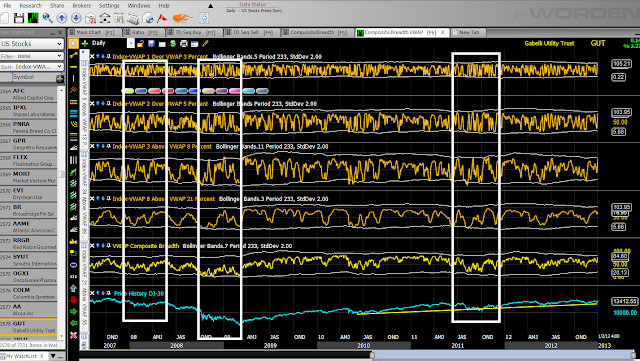Select the AA Alcoa Inc watchlist row
The width and height of the screenshot is (640, 361).
(x=29, y=310)
